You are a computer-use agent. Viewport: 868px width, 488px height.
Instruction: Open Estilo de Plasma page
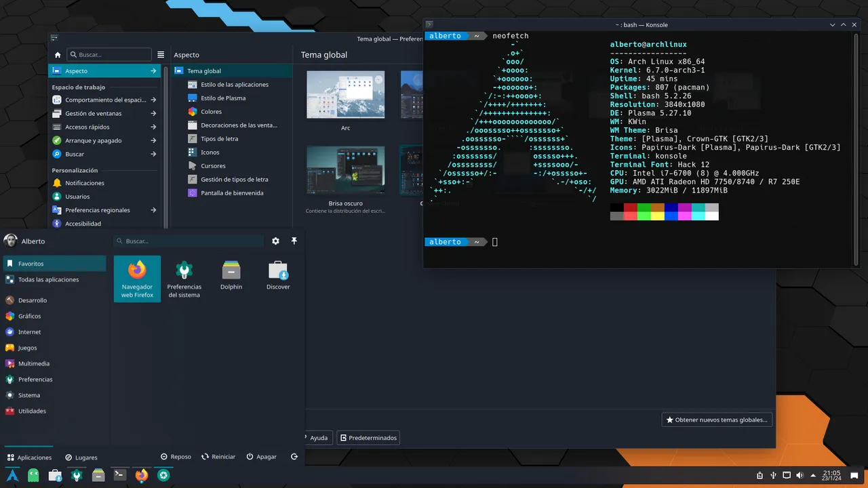231,98
